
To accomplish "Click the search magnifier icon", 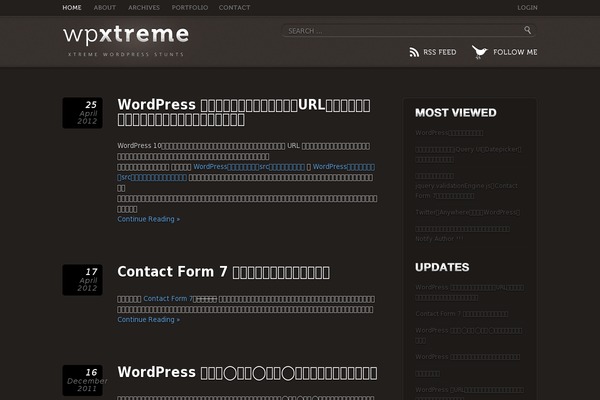I will (x=527, y=30).
